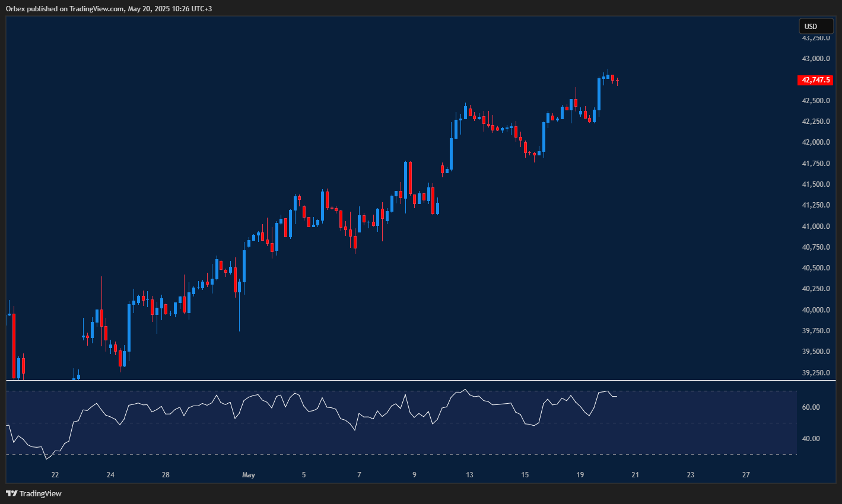
Task: Click the May label on the time axis
Action: click(249, 475)
